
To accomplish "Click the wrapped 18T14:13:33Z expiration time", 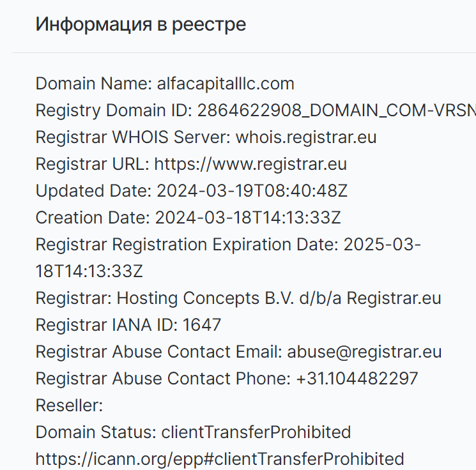I will coord(89,271).
